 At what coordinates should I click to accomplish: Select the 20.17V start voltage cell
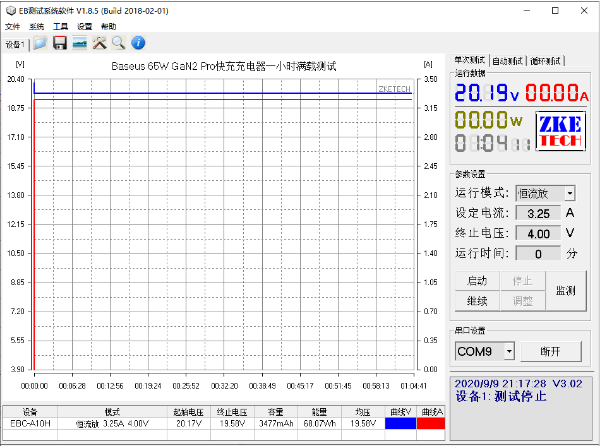coord(189,423)
